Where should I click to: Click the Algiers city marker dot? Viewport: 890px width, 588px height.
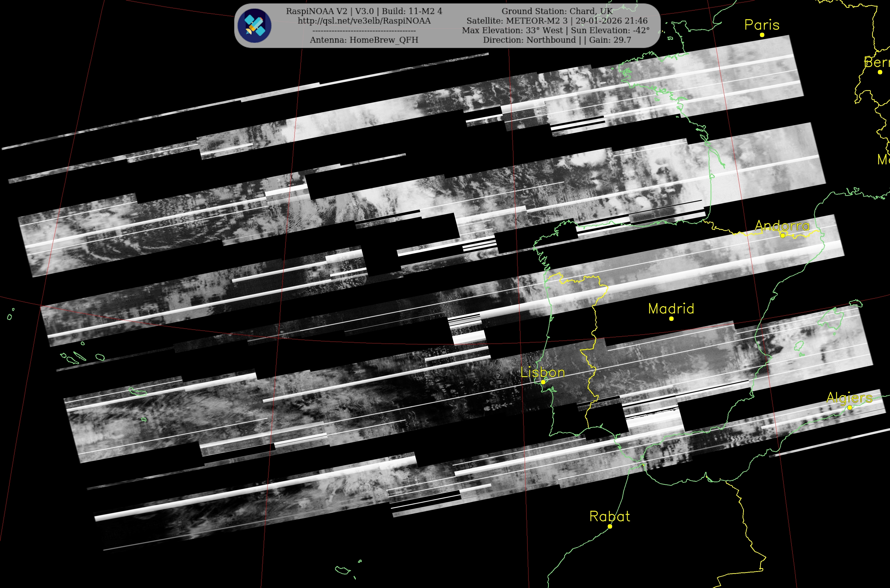click(x=850, y=407)
